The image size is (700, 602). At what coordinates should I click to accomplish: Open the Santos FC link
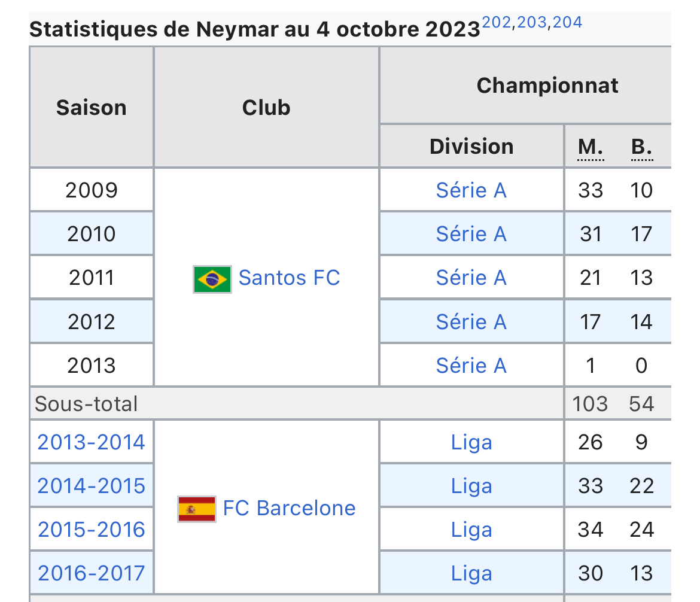[290, 278]
